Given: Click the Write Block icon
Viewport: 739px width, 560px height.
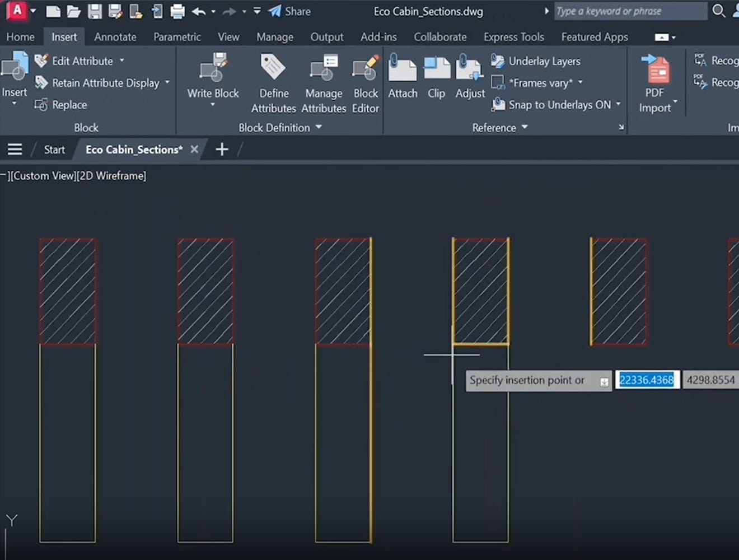Looking at the screenshot, I should [213, 70].
